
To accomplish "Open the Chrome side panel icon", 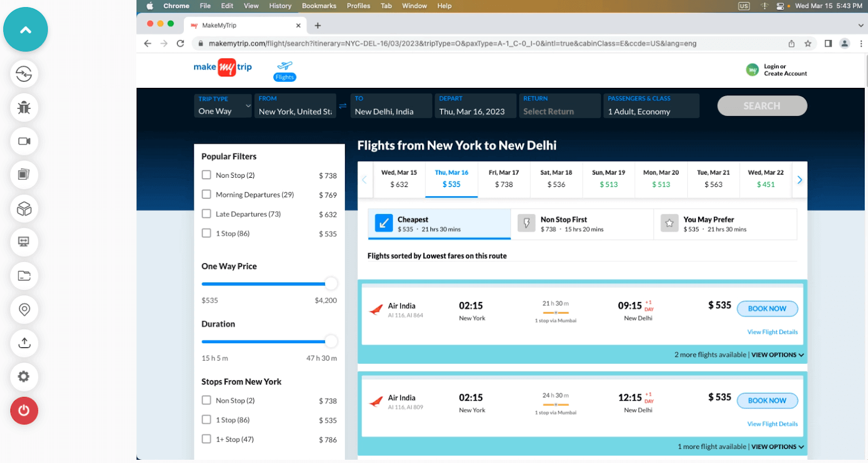I will (x=828, y=43).
